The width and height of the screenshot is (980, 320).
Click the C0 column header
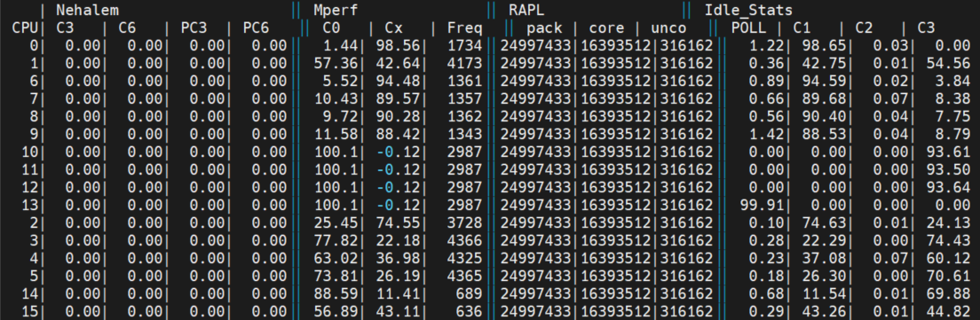pos(332,28)
